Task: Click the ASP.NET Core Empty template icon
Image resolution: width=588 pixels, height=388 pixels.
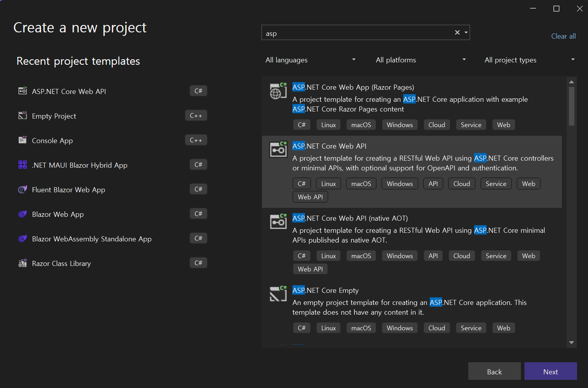Action: click(278, 294)
